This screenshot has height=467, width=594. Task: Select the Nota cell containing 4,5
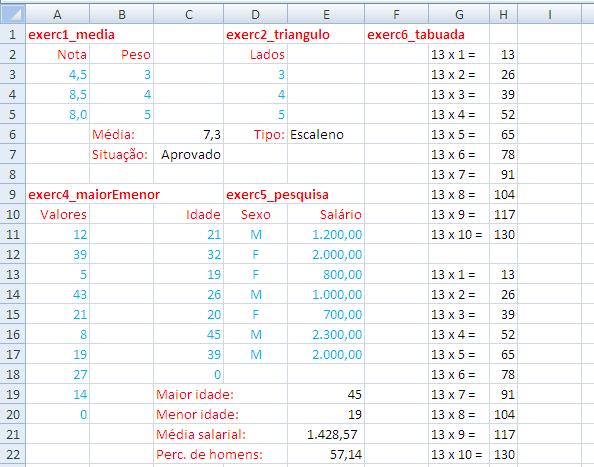(x=57, y=74)
